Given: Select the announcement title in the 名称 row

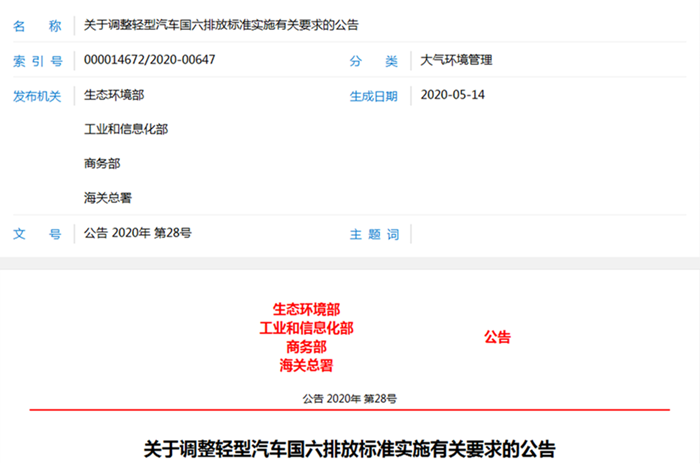Looking at the screenshot, I should tap(221, 24).
